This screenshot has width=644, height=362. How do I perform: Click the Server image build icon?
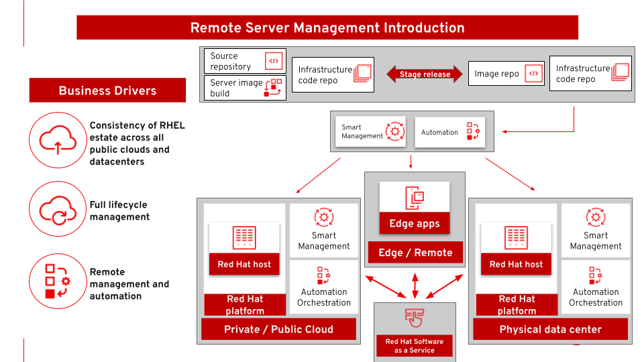click(273, 88)
